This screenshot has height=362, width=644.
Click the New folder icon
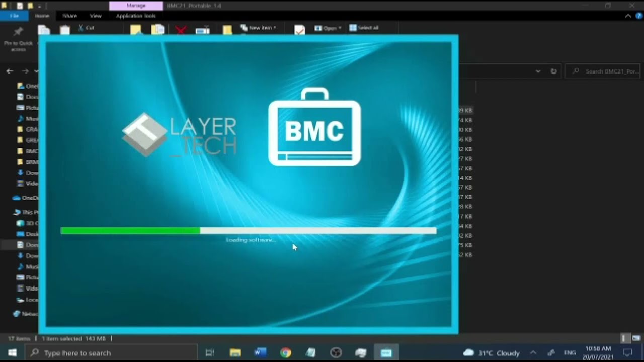(x=227, y=30)
